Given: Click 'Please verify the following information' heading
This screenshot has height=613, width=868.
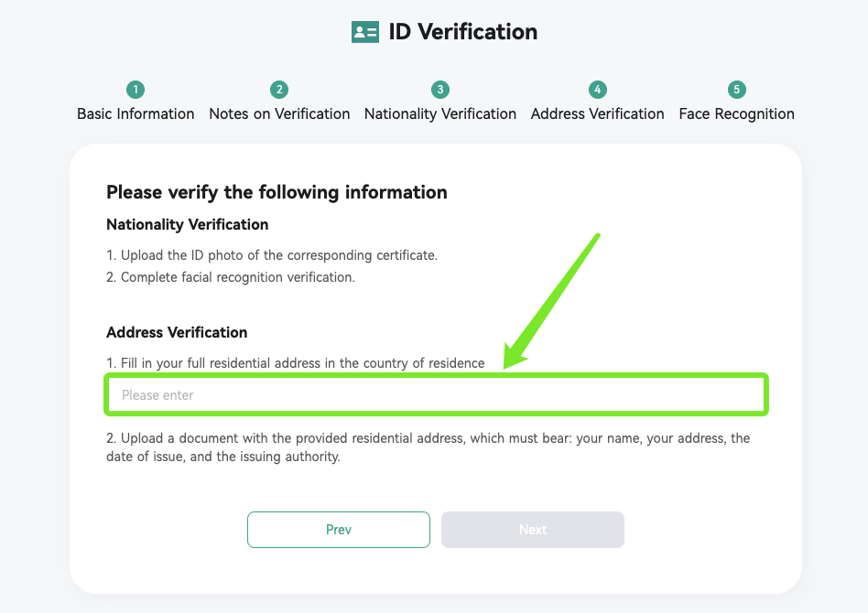Looking at the screenshot, I should [277, 192].
